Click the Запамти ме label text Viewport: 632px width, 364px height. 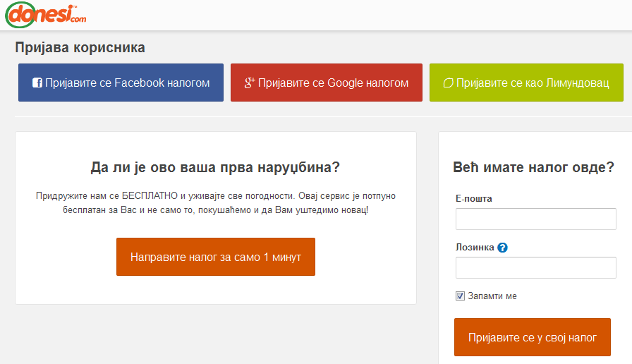click(x=492, y=296)
